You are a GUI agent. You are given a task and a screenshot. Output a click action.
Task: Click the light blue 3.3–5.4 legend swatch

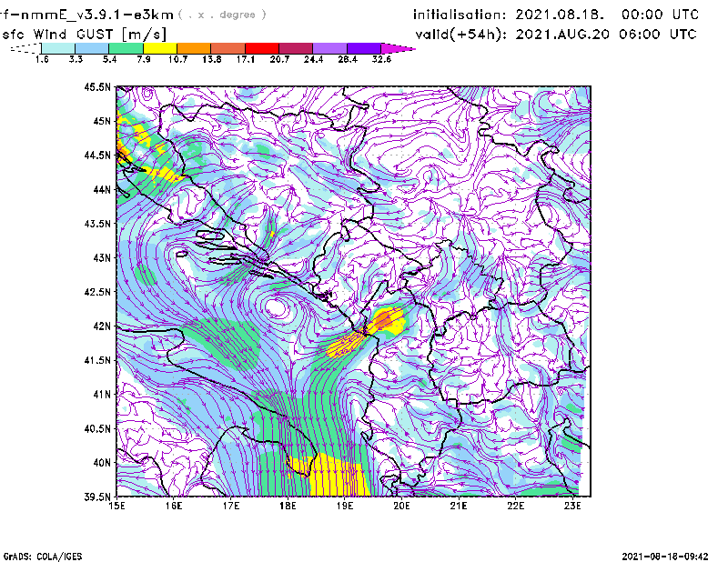click(x=92, y=48)
